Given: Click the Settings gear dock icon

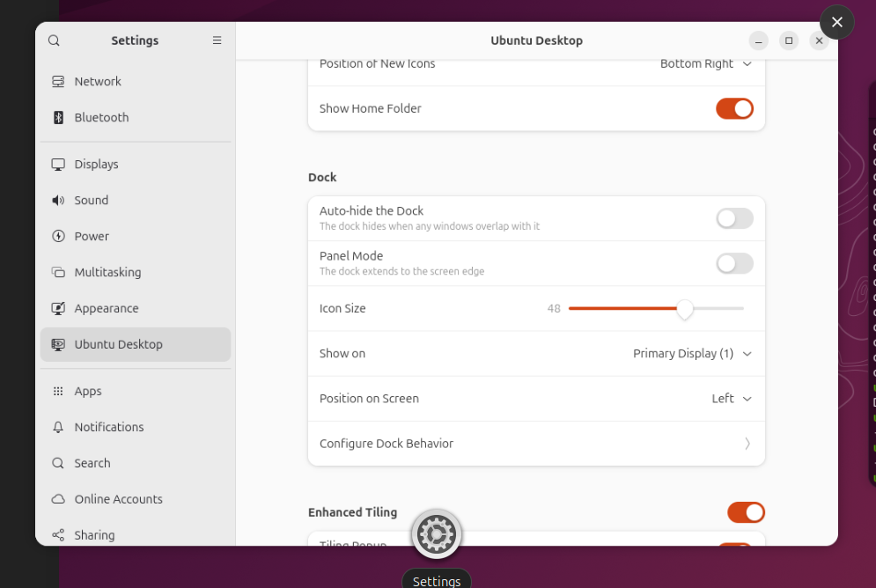Looking at the screenshot, I should [437, 533].
